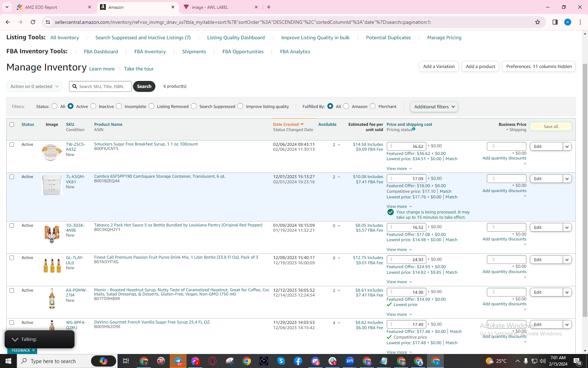Open Preferences: 11 columns hidden
The image size is (588, 368).
pyautogui.click(x=539, y=66)
